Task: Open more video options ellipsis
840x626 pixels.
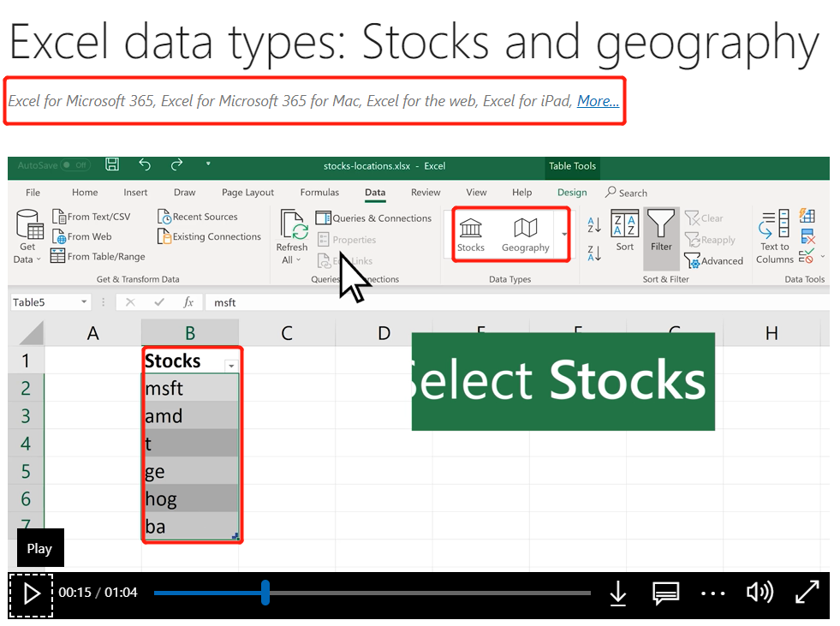Action: click(x=713, y=593)
